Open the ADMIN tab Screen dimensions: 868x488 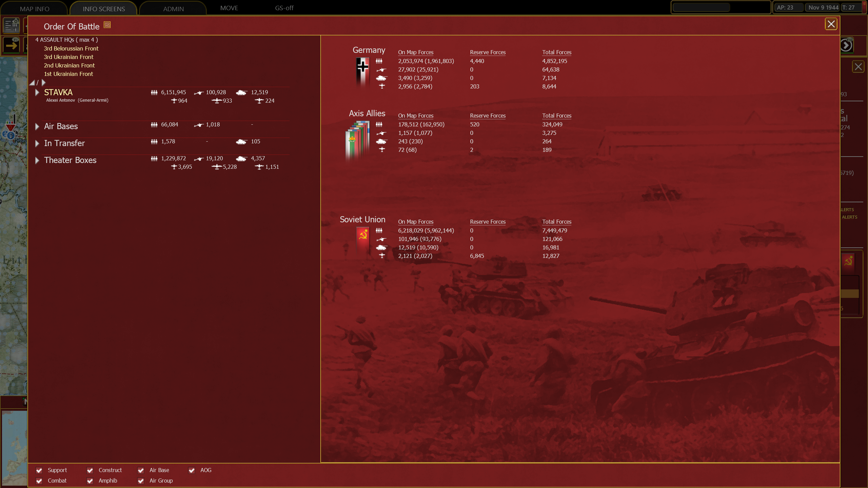click(x=173, y=9)
